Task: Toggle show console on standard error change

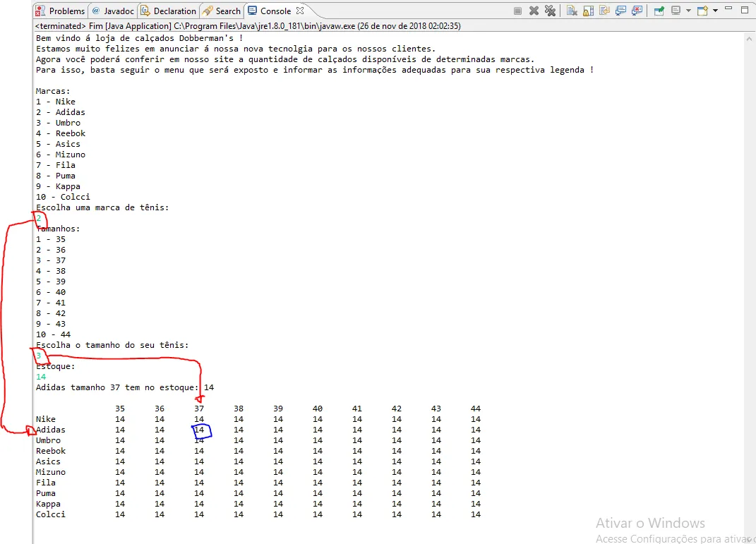Action: click(637, 11)
